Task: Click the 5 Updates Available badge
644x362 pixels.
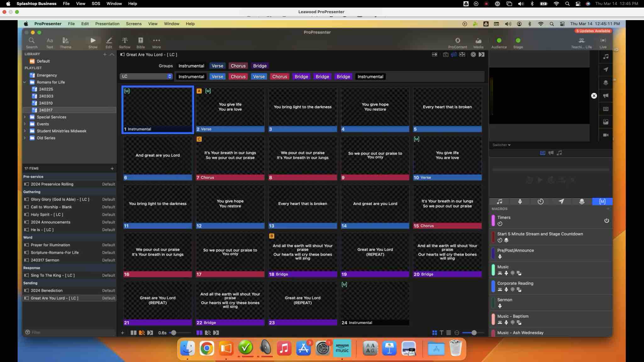Action: [593, 31]
